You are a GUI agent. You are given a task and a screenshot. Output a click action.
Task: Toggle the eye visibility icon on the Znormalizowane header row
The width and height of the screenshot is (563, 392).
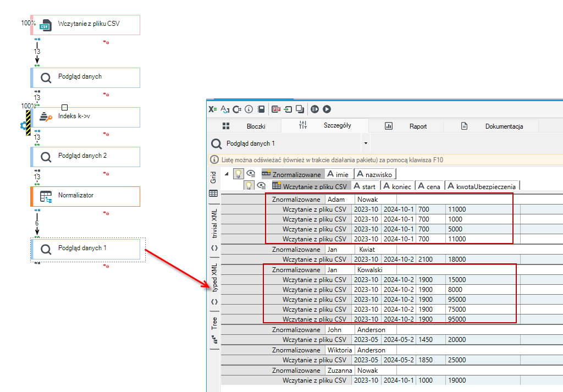click(x=251, y=174)
